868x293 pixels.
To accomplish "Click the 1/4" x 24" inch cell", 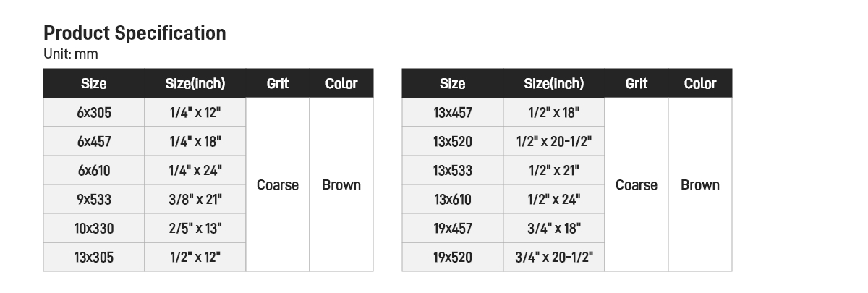I will pyautogui.click(x=195, y=171).
